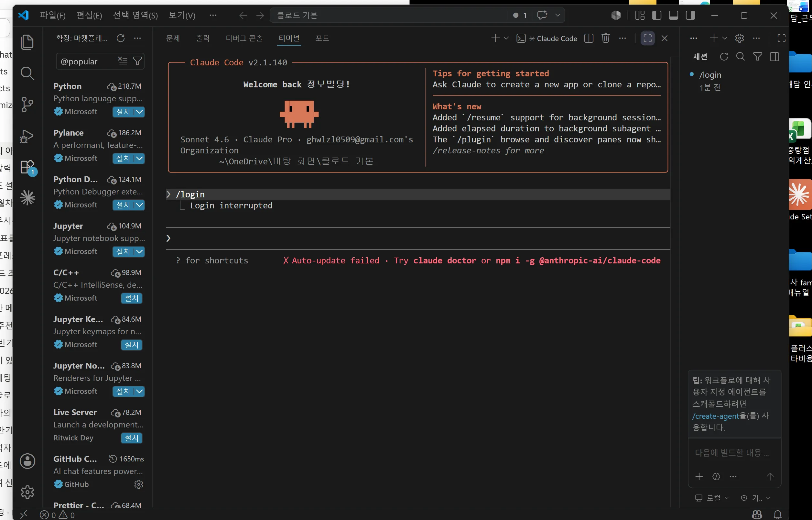Open the 로컬 session target dropdown
Image resolution: width=812 pixels, height=520 pixels.
click(712, 498)
